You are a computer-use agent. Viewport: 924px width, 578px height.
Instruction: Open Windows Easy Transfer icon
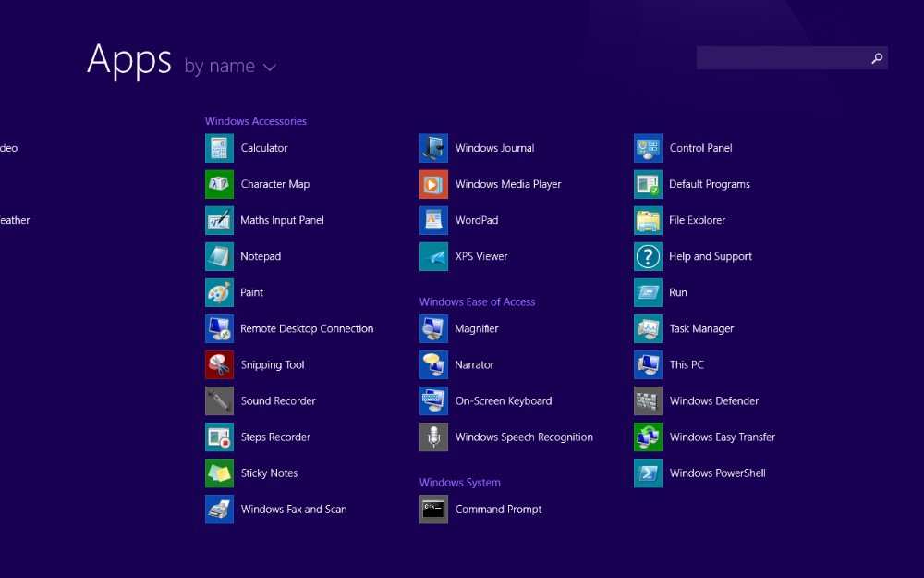[649, 437]
